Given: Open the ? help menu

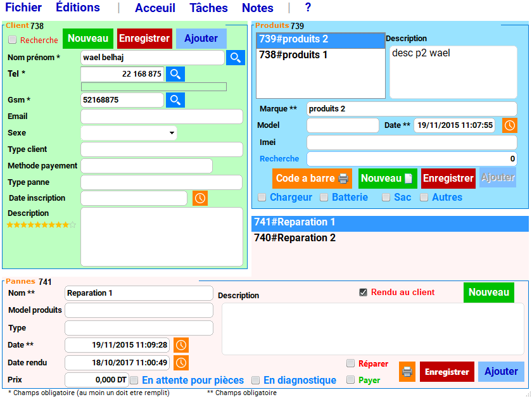Looking at the screenshot, I should click(308, 8).
